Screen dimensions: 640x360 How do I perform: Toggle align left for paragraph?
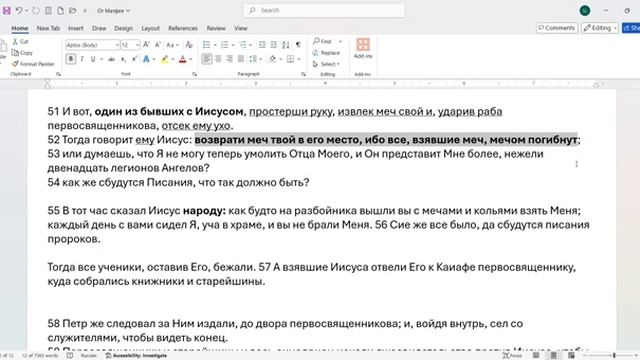[x=207, y=59]
